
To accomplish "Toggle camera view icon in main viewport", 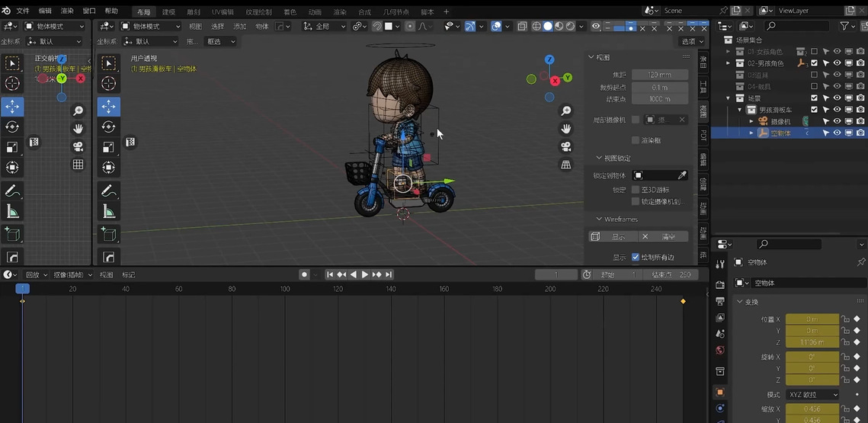I will [x=566, y=146].
